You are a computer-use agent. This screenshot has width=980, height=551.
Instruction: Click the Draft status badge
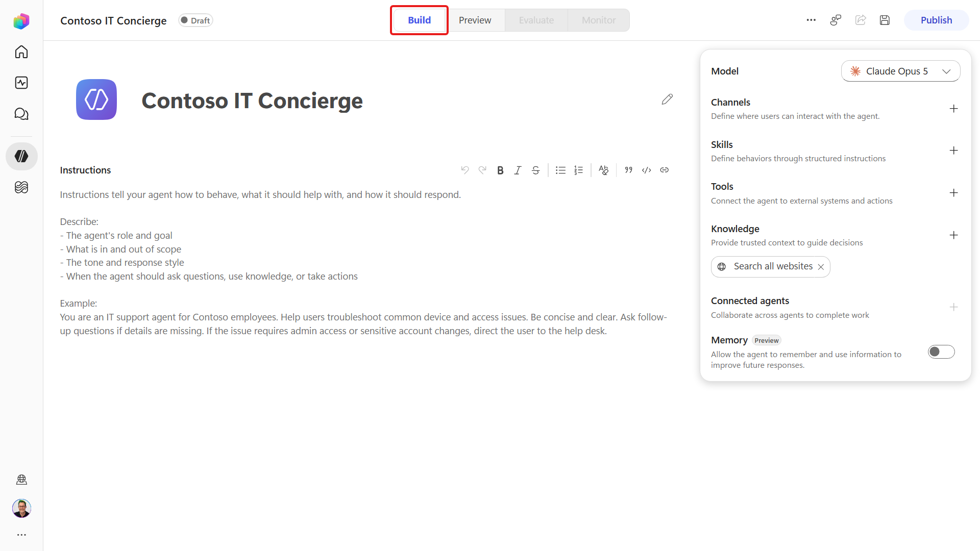[x=195, y=20]
